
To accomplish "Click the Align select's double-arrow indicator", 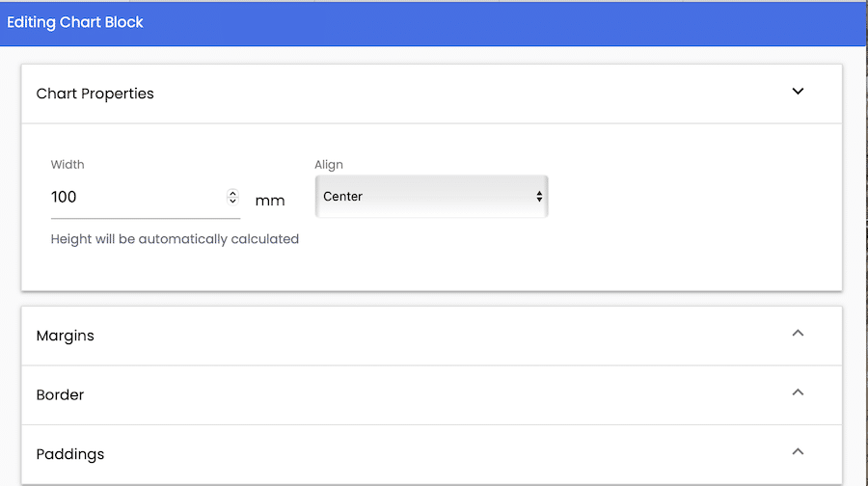I will coord(539,197).
